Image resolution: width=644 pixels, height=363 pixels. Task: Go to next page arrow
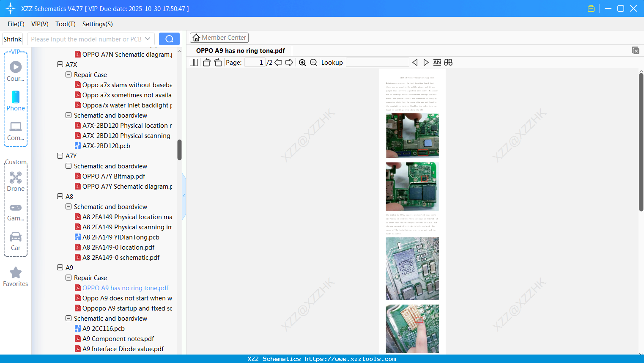289,63
